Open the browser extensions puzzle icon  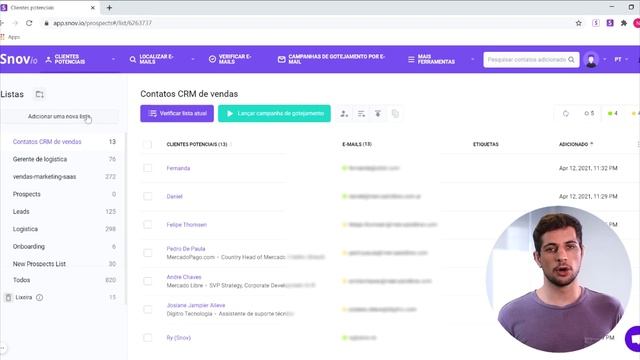(624, 23)
